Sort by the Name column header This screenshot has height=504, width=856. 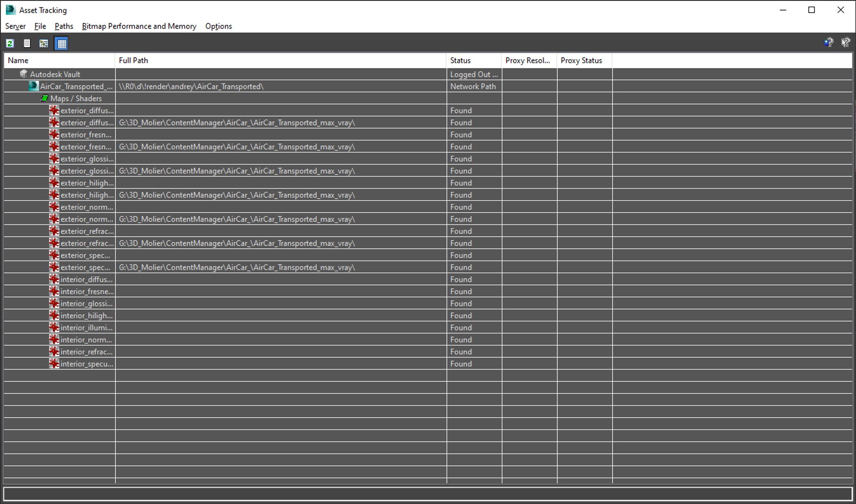(x=60, y=60)
